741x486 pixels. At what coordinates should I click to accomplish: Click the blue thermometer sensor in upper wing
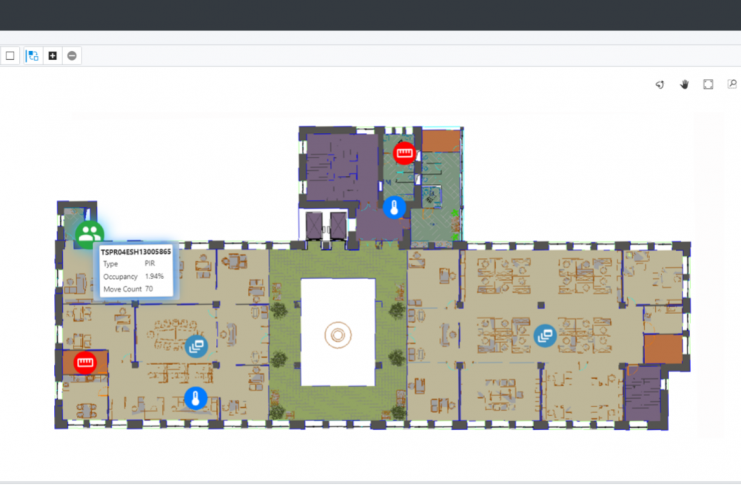point(394,208)
